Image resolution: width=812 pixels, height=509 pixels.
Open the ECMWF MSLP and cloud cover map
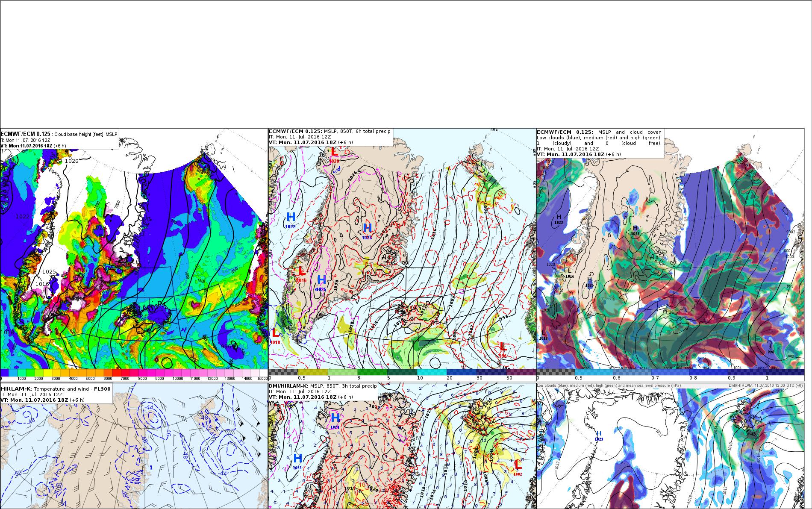coord(670,254)
